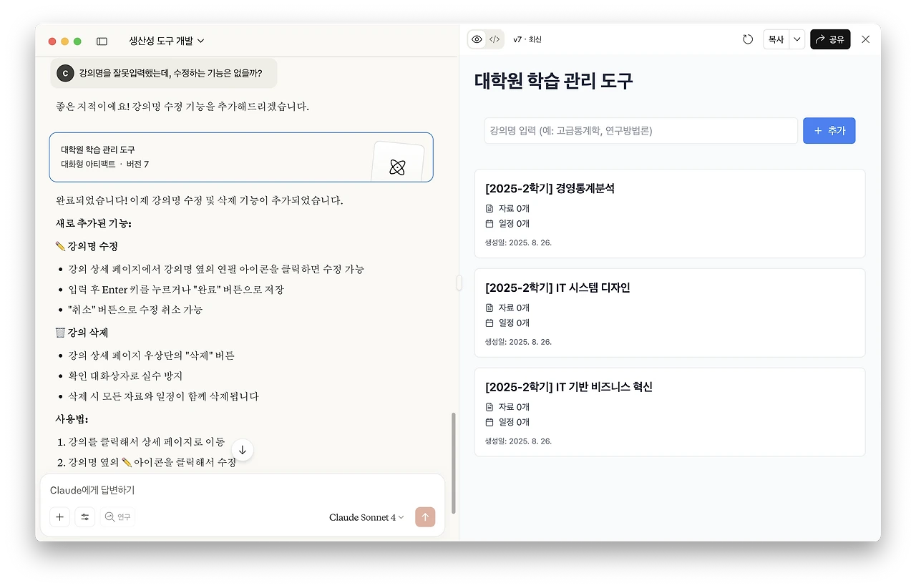Click the 사용법: heading in the chat

click(72, 419)
